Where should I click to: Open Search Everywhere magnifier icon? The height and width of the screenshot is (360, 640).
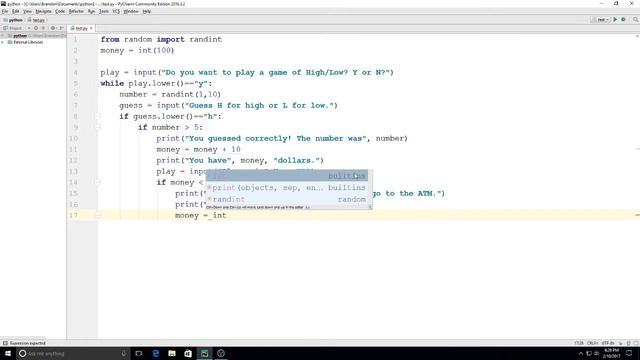click(636, 20)
